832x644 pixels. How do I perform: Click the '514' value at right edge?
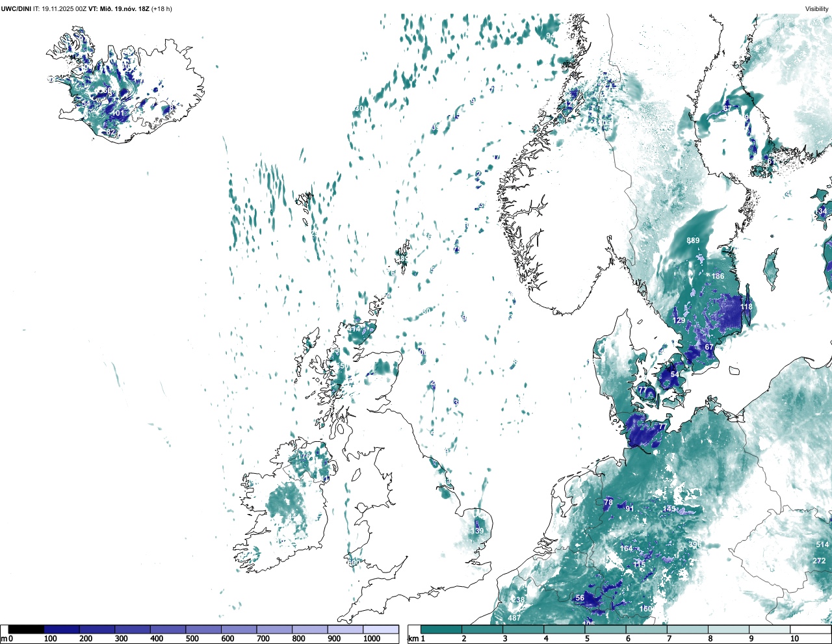point(823,545)
